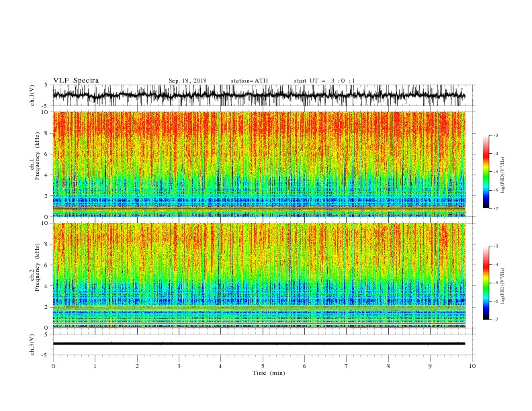Click the '-7' label on ch.2 colorbar

coord(495,320)
